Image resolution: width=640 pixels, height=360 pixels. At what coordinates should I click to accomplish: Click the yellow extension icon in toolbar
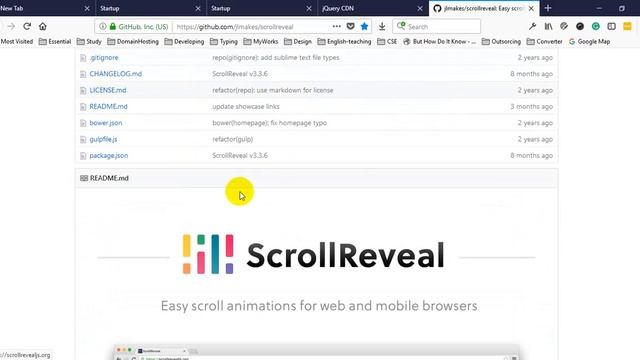627,27
